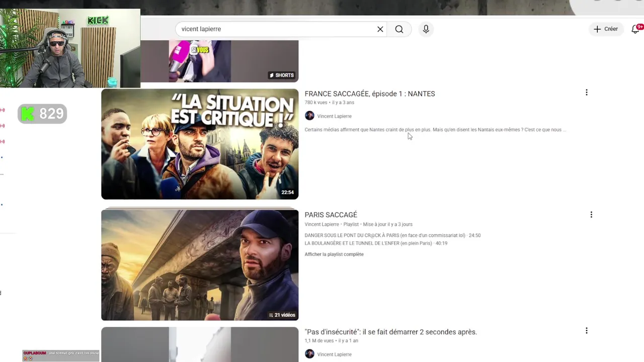Click '780 k vues • il y a 3 ans' text

coord(330,103)
